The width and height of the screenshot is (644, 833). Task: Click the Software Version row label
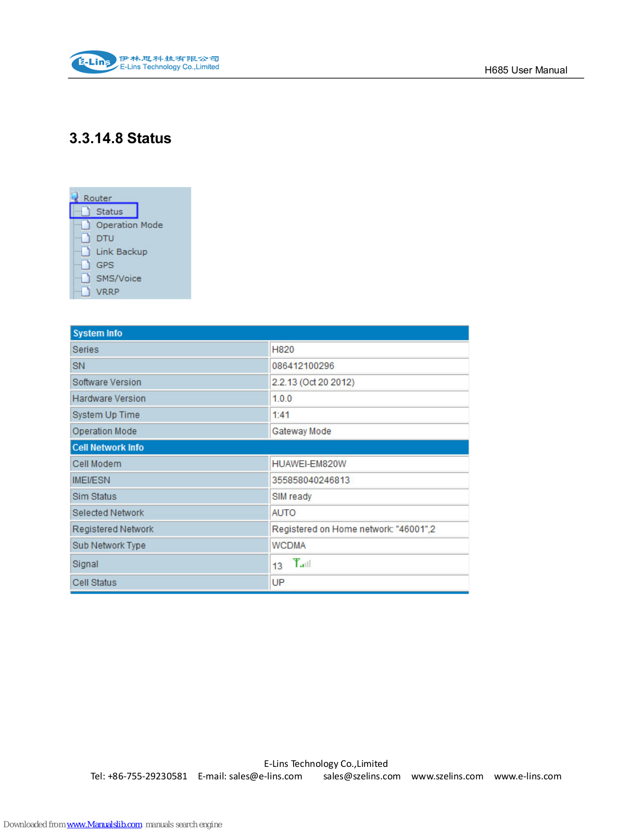(x=107, y=382)
